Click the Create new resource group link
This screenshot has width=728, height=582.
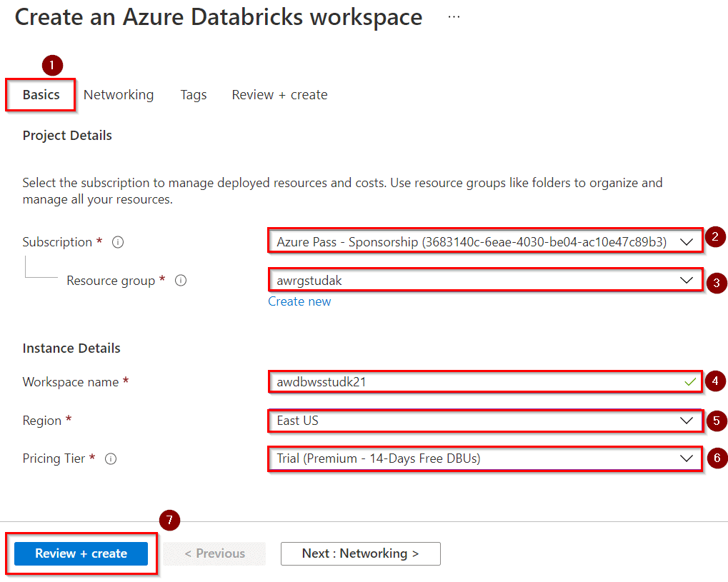pyautogui.click(x=299, y=301)
